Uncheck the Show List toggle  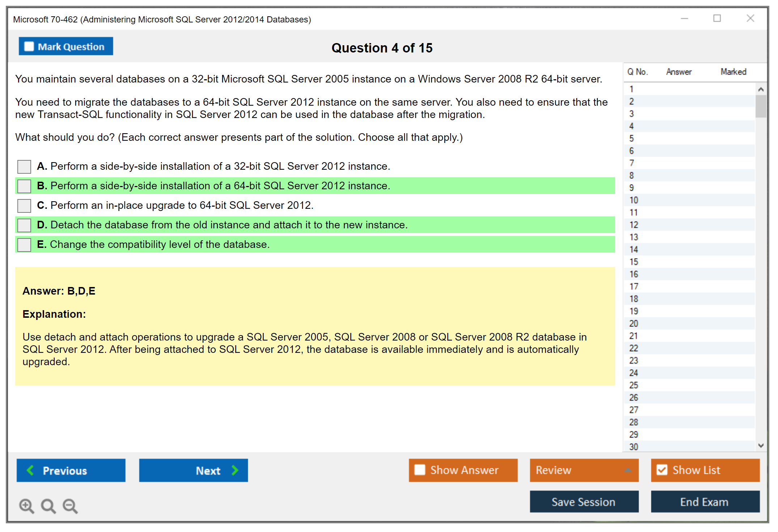[662, 470]
